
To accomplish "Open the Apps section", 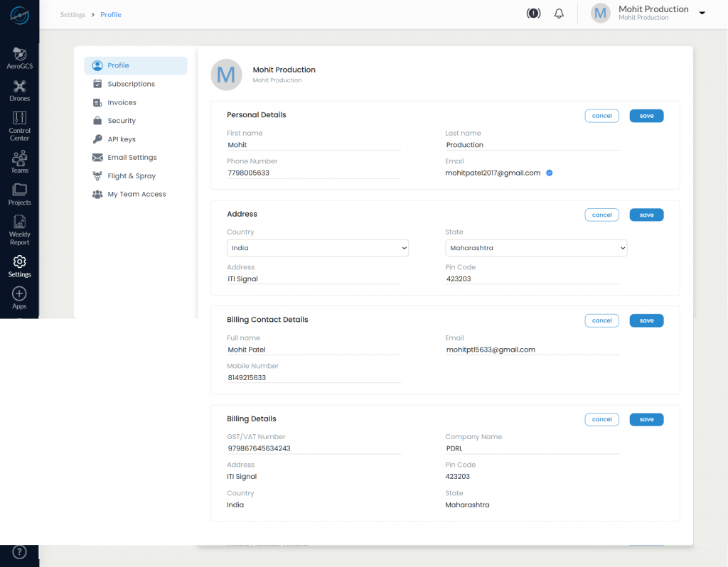I will click(19, 298).
